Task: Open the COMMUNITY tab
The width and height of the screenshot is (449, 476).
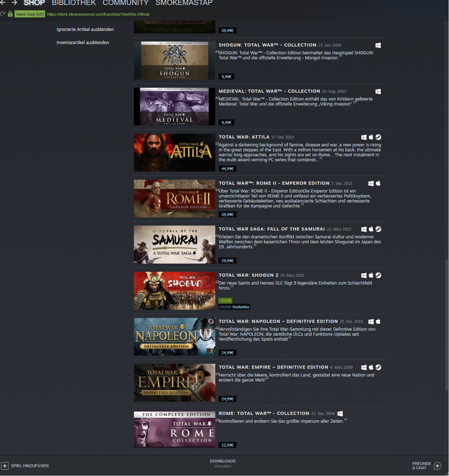Action: 125,3
